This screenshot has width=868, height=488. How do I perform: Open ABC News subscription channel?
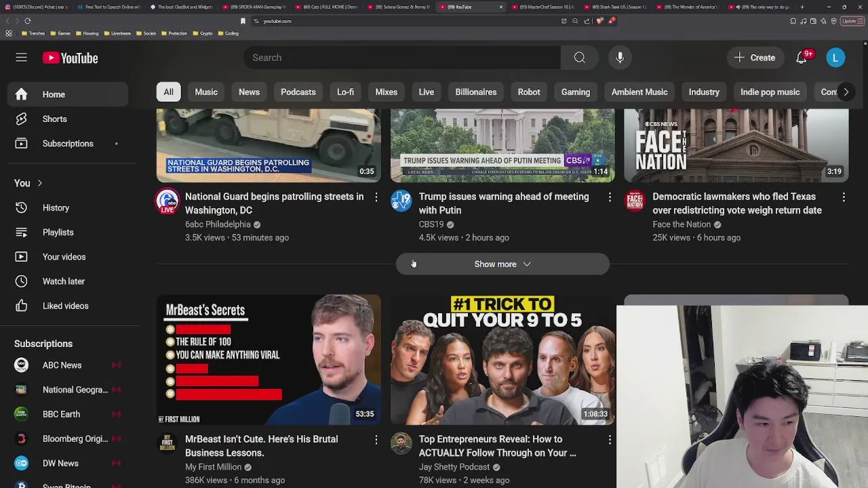point(68,365)
